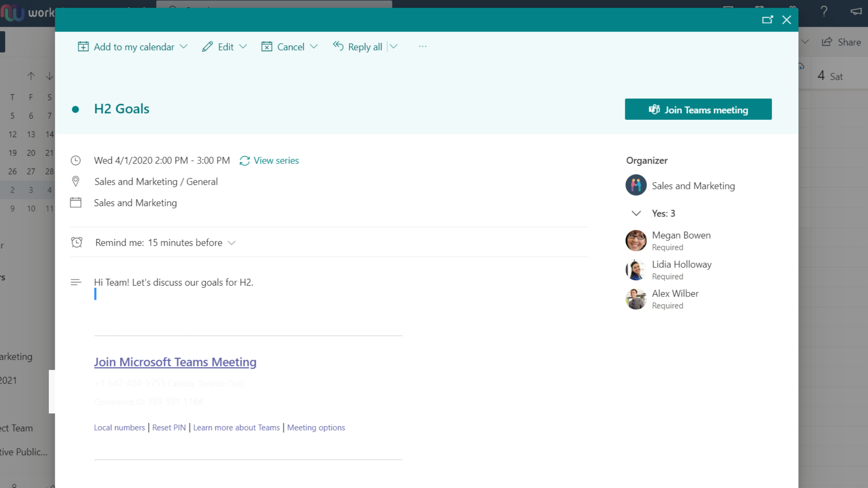Collapse the Yes: 3 attendee list

click(636, 213)
